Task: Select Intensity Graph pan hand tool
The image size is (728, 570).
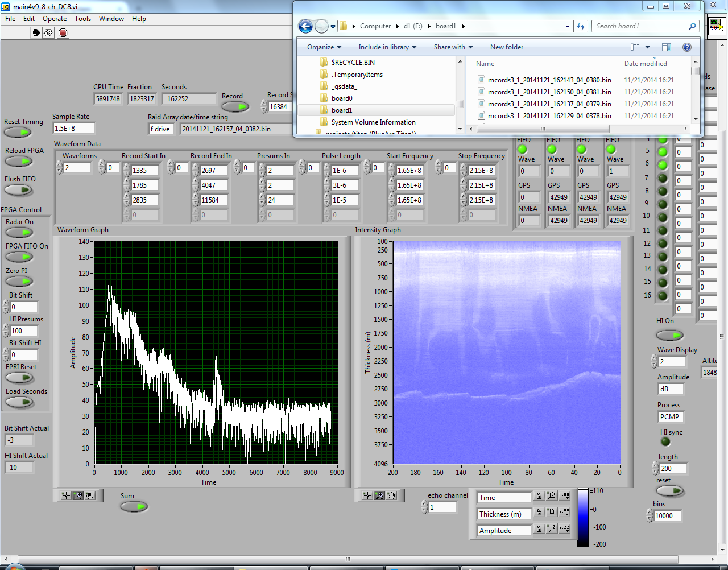Action: 391,495
